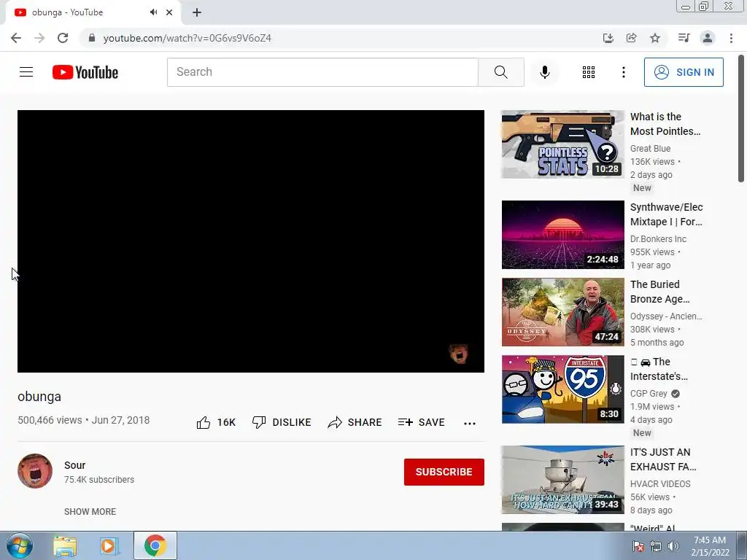Go forward in Chrome
Viewport: 747px width, 560px height.
coord(39,38)
